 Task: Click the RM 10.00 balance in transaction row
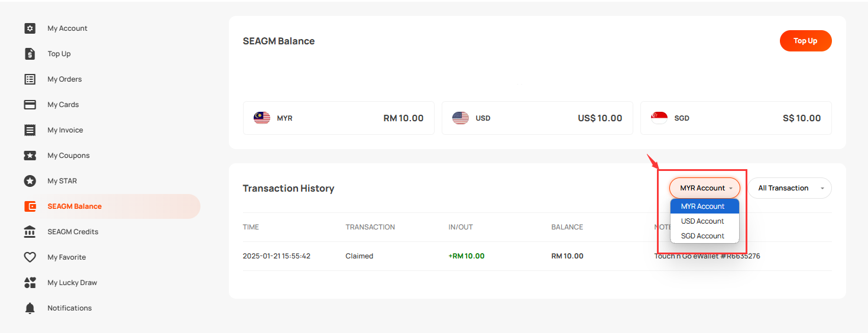coord(568,256)
